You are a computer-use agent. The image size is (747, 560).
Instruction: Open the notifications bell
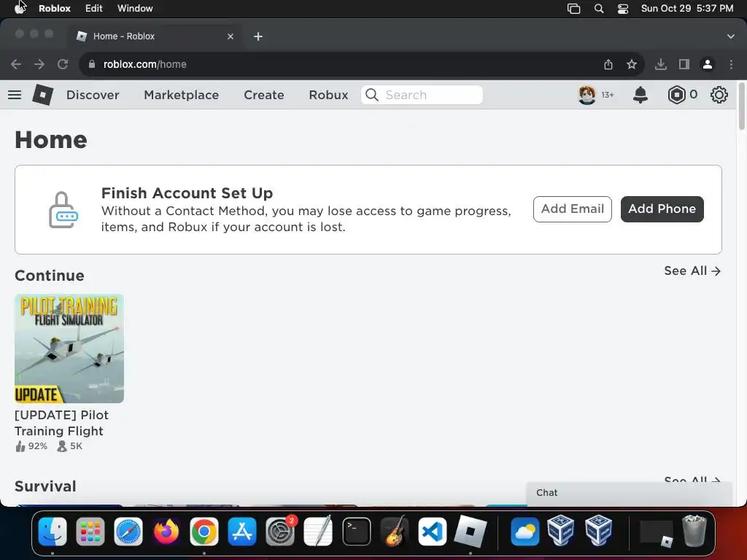(640, 95)
